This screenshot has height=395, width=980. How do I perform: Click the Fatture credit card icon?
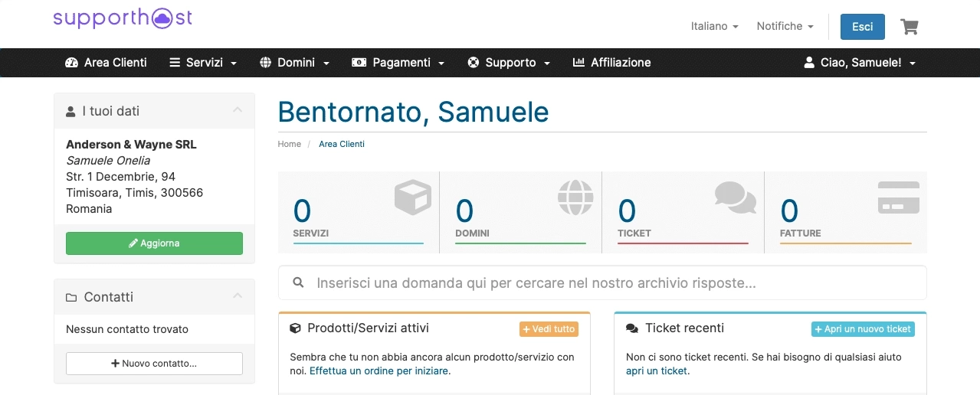point(898,197)
